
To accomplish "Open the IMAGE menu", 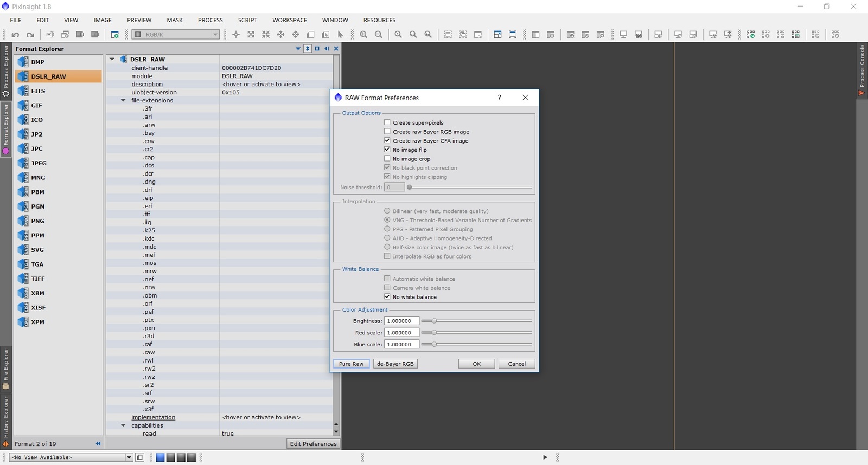I will point(103,20).
